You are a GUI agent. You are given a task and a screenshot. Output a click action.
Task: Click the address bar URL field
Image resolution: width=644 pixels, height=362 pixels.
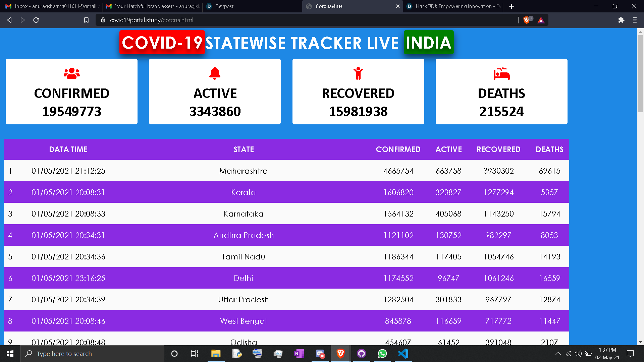[x=302, y=20]
